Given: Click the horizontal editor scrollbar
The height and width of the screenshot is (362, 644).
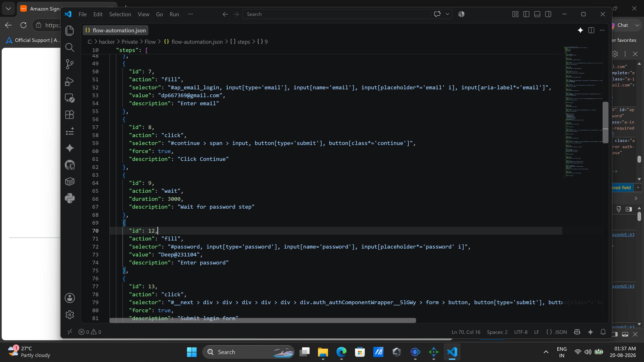Looking at the screenshot, I should point(262,320).
